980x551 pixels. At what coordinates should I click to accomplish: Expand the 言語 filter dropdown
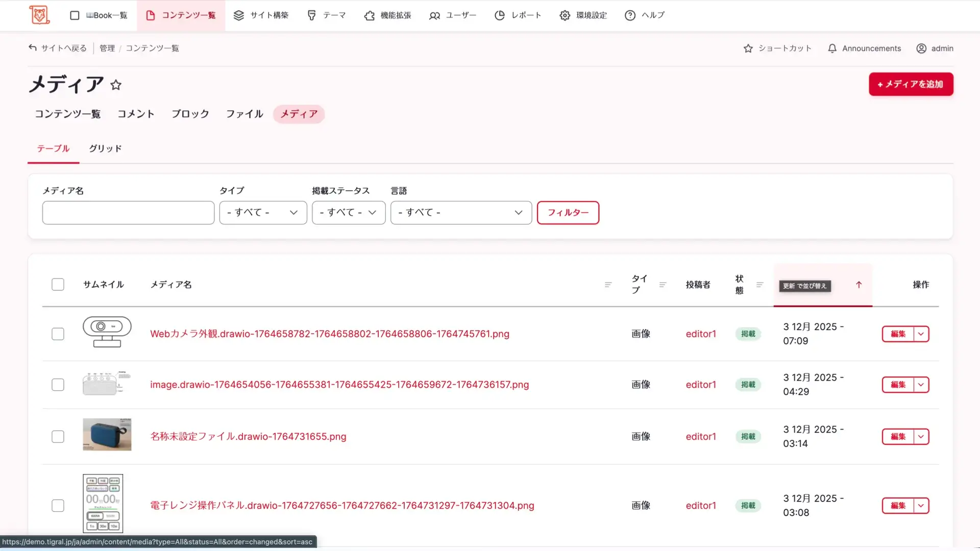460,213
